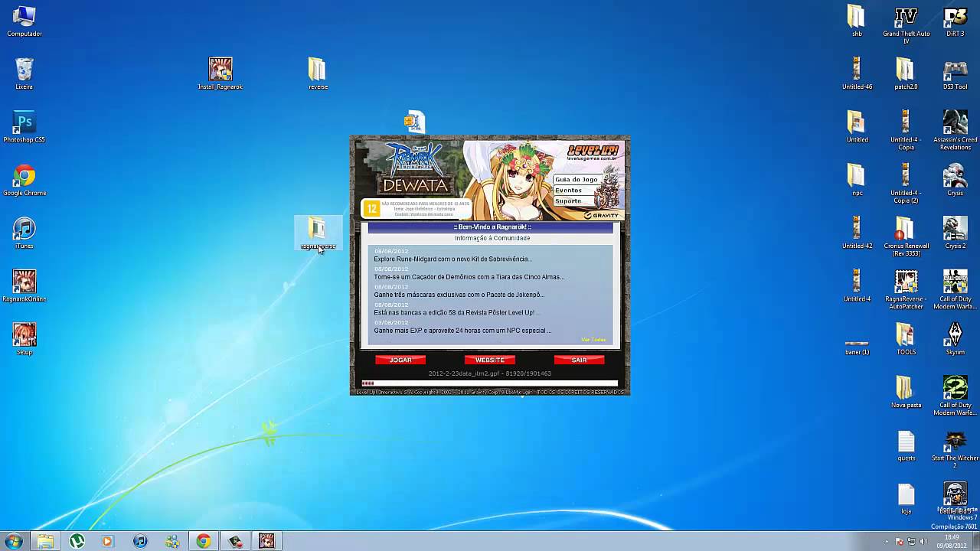This screenshot has height=551, width=980.
Task: Select the loja file icon
Action: (906, 498)
